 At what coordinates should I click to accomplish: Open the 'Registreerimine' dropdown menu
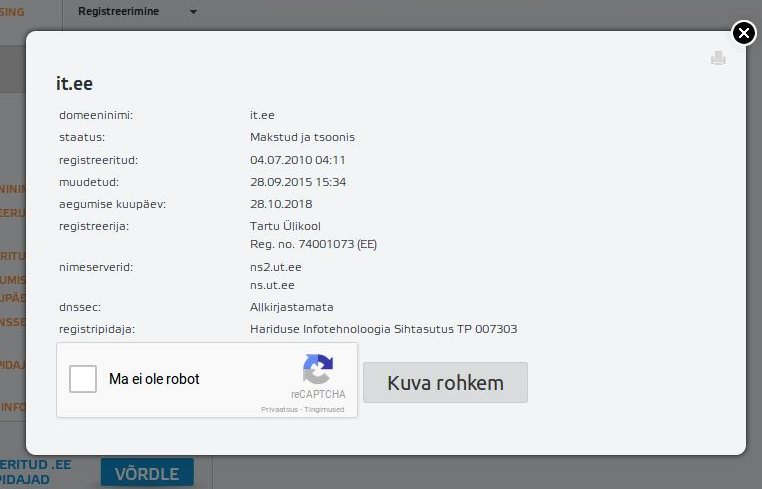pos(138,11)
